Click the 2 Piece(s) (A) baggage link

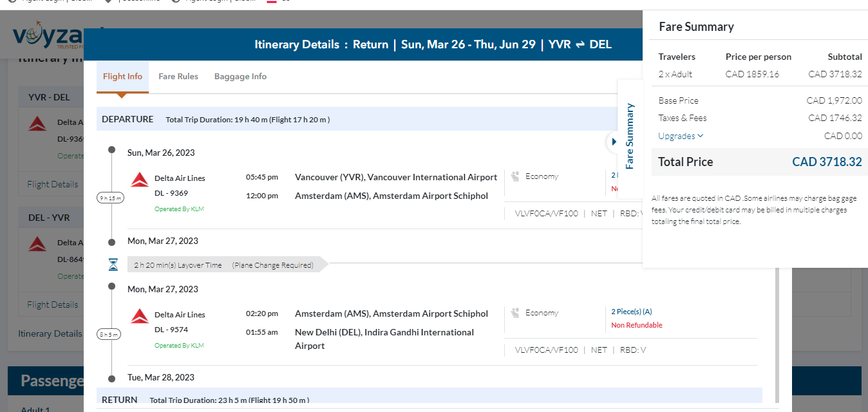click(631, 312)
